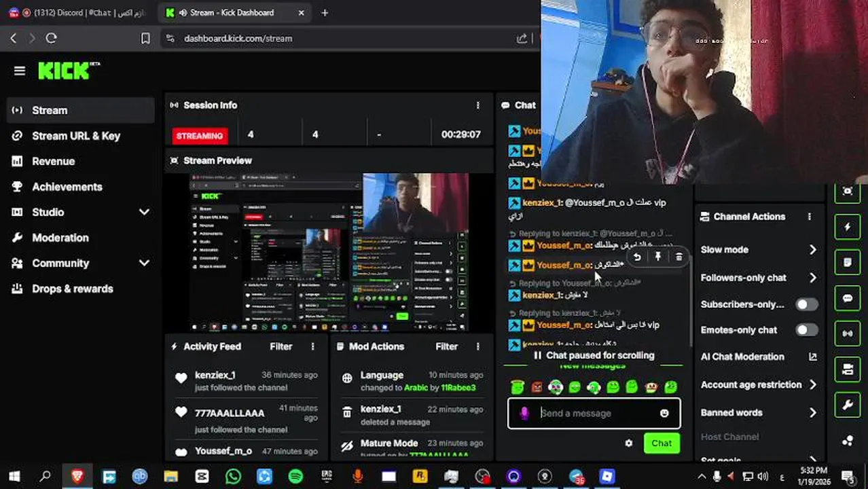The image size is (868, 489).
Task: Click 11Rabee3 link in Mod Actions
Action: coord(458,388)
